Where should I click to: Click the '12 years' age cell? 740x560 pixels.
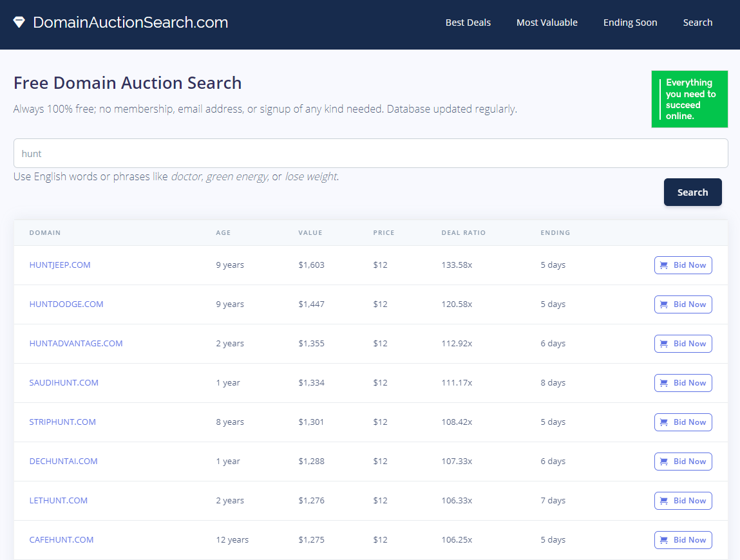(x=232, y=539)
